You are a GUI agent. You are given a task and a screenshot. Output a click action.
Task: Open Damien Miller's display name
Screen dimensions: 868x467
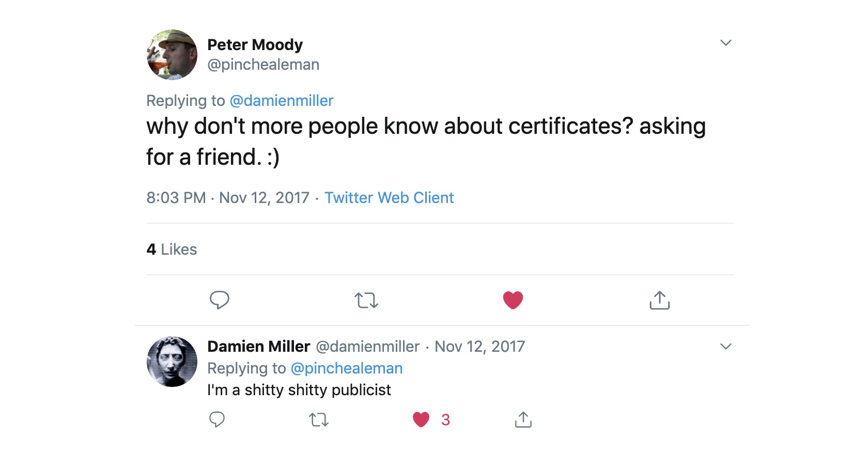[x=258, y=346]
